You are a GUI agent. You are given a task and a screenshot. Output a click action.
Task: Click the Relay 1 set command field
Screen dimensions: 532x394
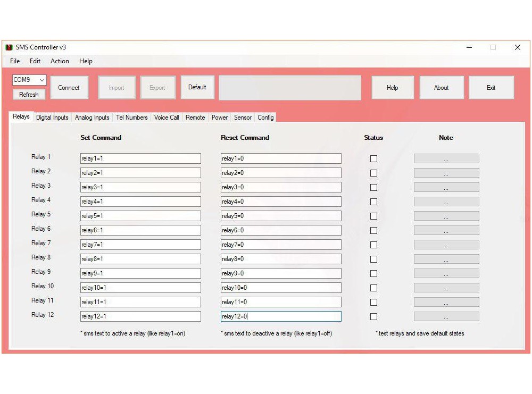pyautogui.click(x=140, y=158)
